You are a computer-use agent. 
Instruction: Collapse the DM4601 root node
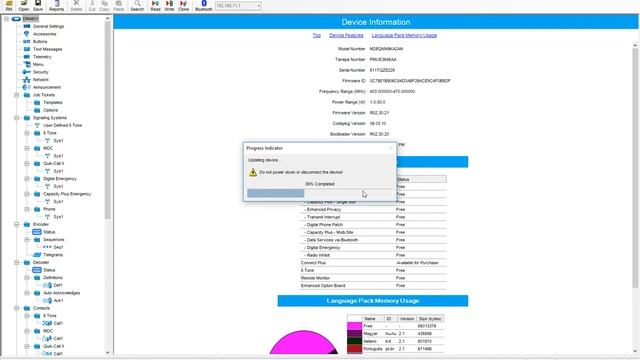pos(6,19)
